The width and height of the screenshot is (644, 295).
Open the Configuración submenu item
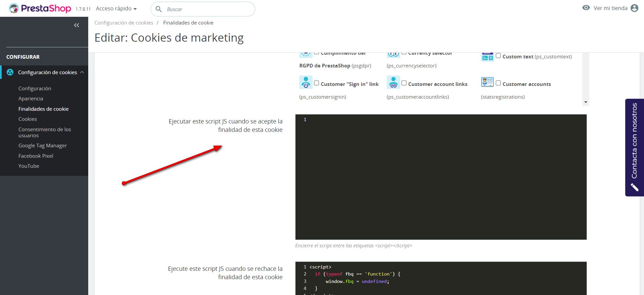coord(35,88)
